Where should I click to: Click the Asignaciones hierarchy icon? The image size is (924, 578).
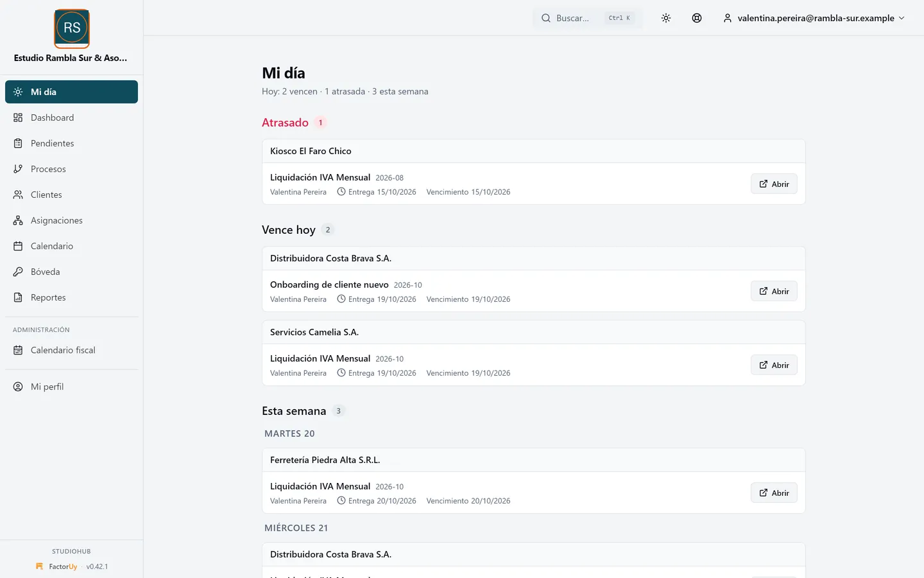click(x=18, y=220)
